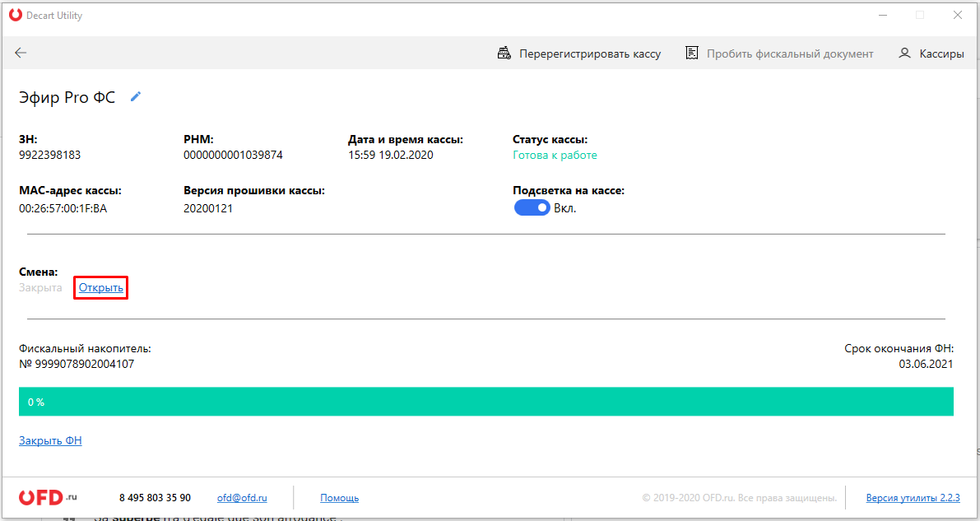Edit device name with pencil icon
The image size is (980, 521).
point(136,96)
